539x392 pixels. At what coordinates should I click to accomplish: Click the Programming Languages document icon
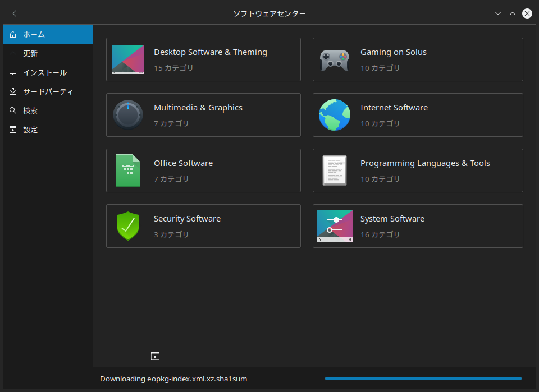point(335,170)
